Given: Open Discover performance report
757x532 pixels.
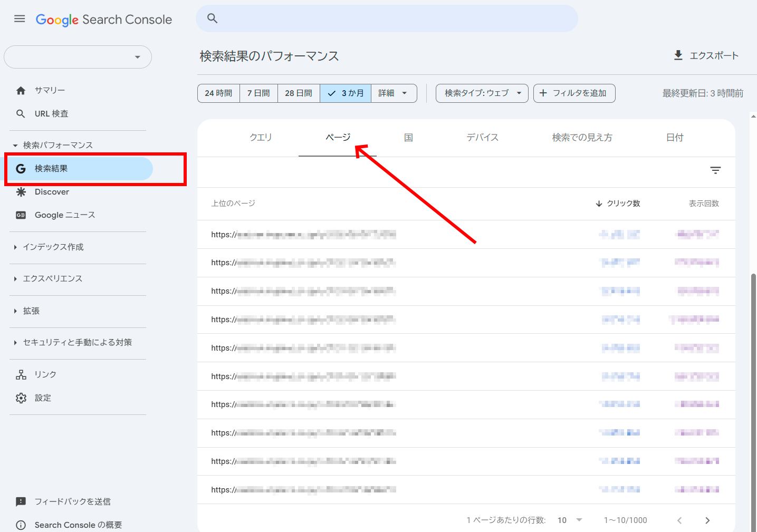Looking at the screenshot, I should [x=52, y=192].
